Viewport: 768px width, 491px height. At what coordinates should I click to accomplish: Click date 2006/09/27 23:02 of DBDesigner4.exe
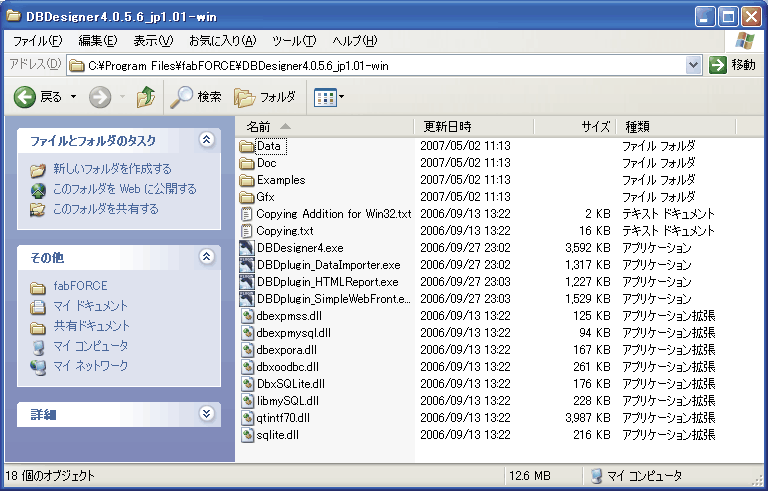point(465,248)
